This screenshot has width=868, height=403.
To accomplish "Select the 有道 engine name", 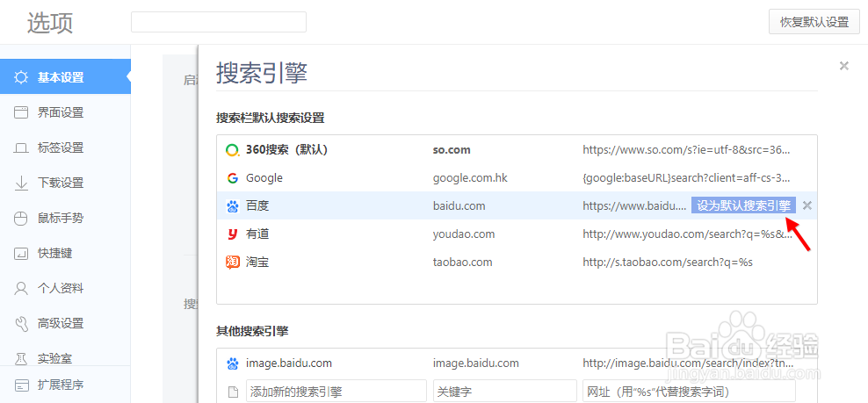I will [x=257, y=234].
